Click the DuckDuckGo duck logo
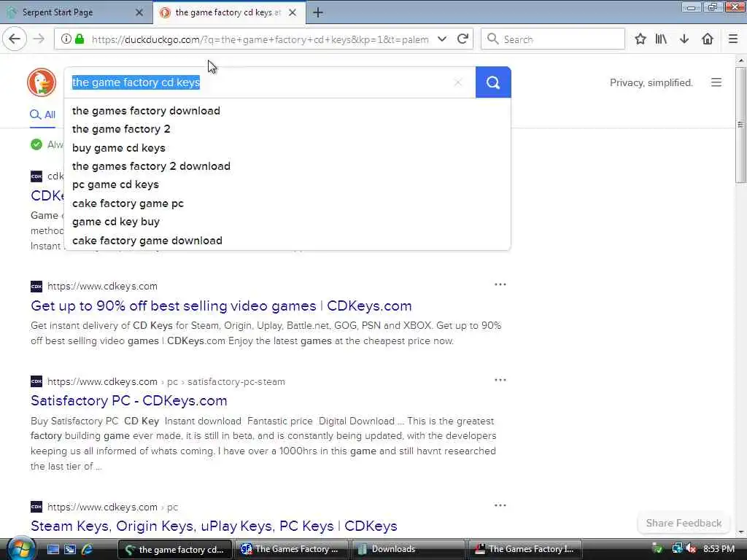 click(x=42, y=82)
